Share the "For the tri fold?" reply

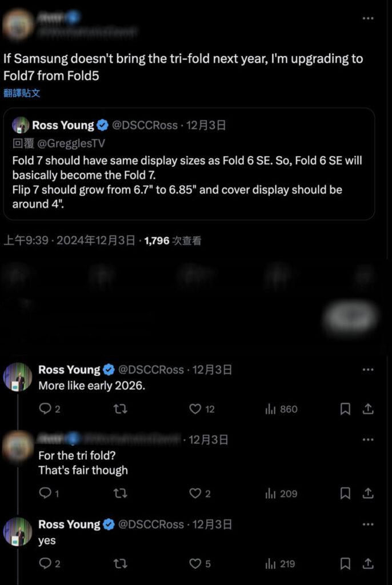pyautogui.click(x=369, y=494)
